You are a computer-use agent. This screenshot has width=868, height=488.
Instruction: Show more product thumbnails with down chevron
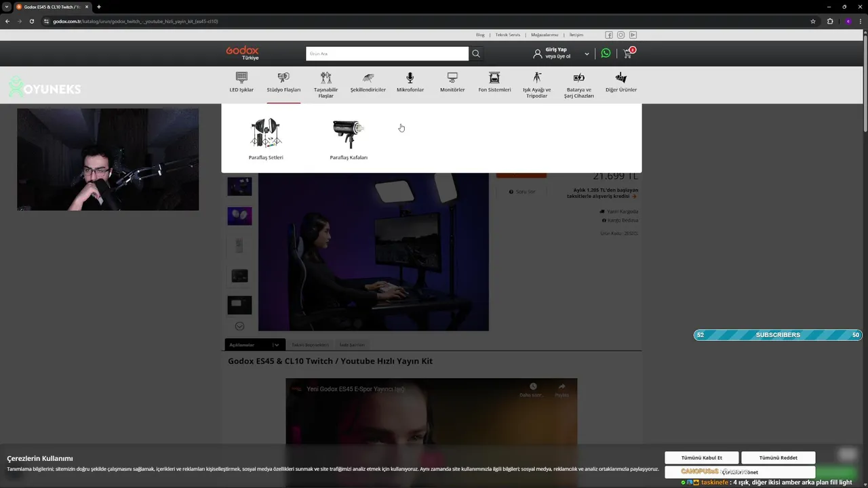point(239,326)
